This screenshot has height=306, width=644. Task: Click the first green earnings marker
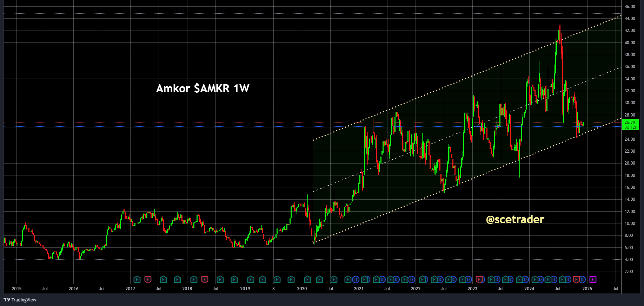click(x=137, y=280)
